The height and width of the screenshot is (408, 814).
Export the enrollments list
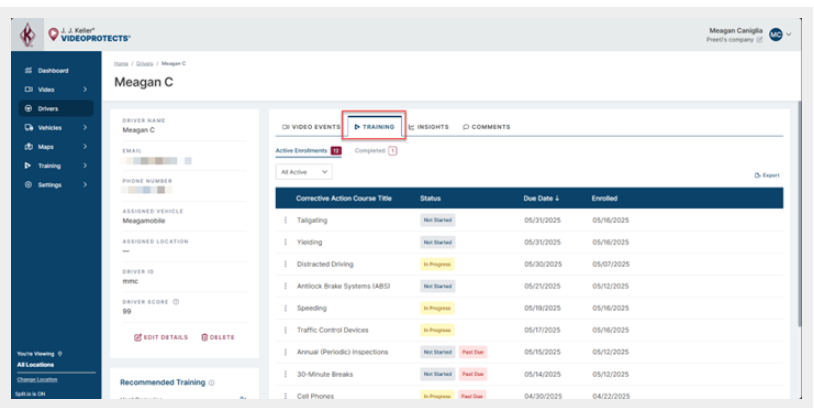pyautogui.click(x=767, y=175)
